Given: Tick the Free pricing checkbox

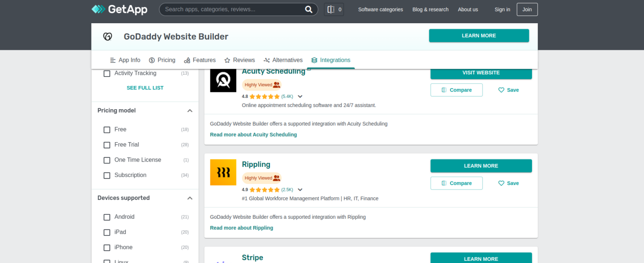Looking at the screenshot, I should [107, 130].
